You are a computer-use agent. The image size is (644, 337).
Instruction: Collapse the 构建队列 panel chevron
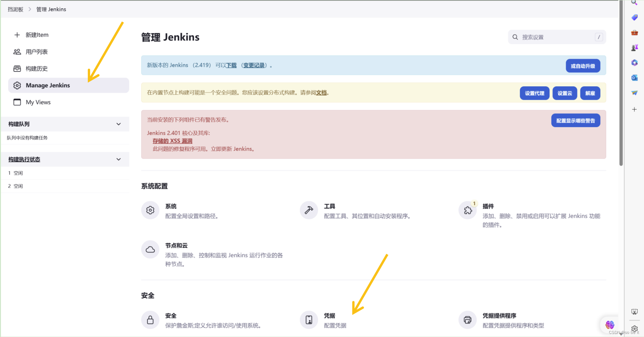pos(119,124)
